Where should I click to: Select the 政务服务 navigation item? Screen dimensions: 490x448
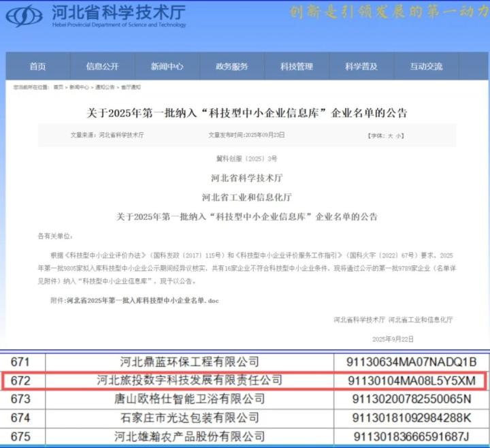coord(232,66)
